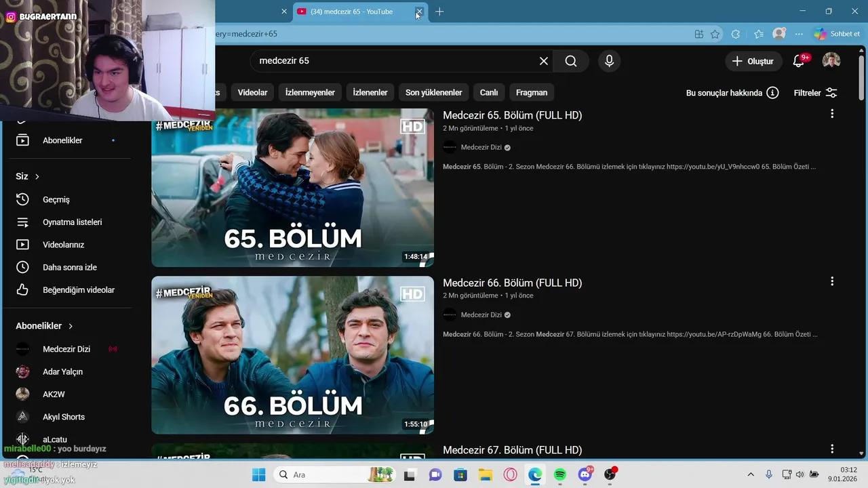Open Edge profile icon
868x488 pixels.
pyautogui.click(x=779, y=34)
